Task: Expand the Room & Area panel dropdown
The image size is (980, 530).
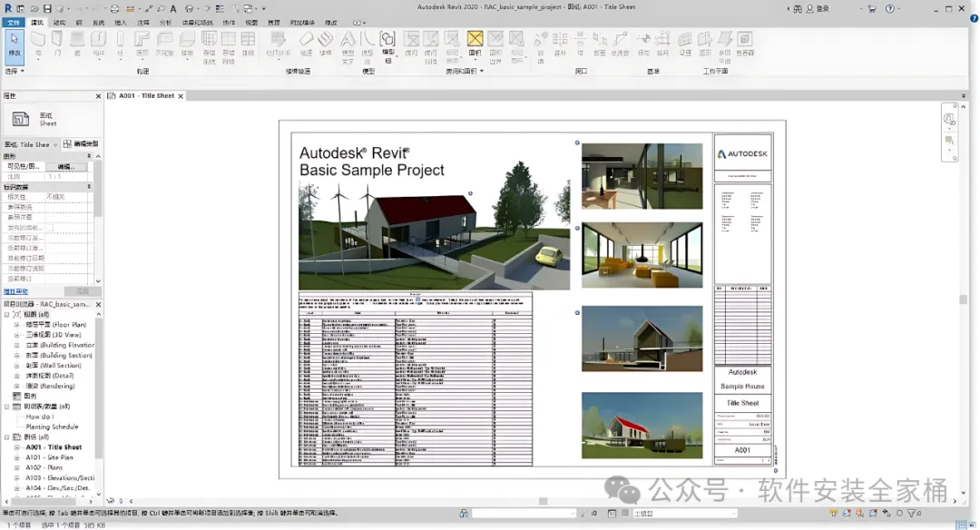Action: 465,72
